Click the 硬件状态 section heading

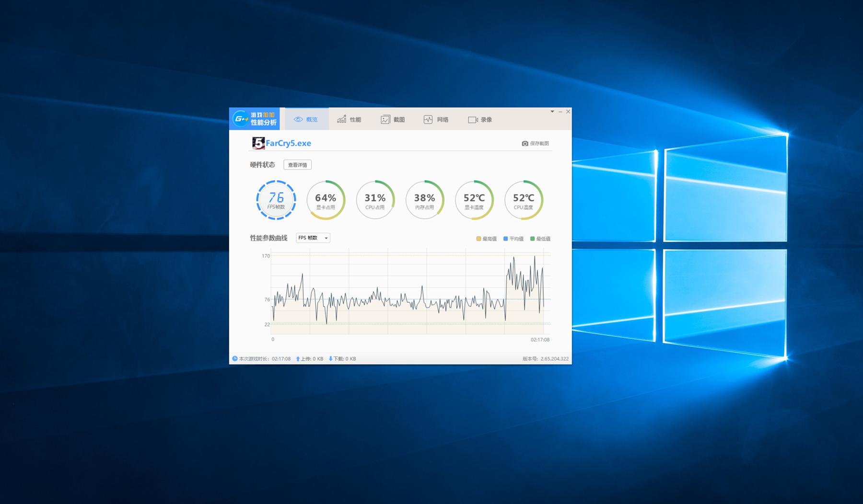262,165
